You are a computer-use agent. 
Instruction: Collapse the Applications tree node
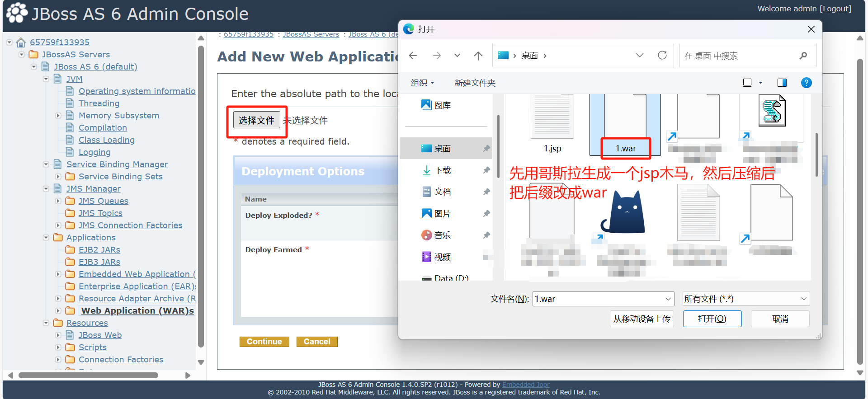tap(46, 237)
